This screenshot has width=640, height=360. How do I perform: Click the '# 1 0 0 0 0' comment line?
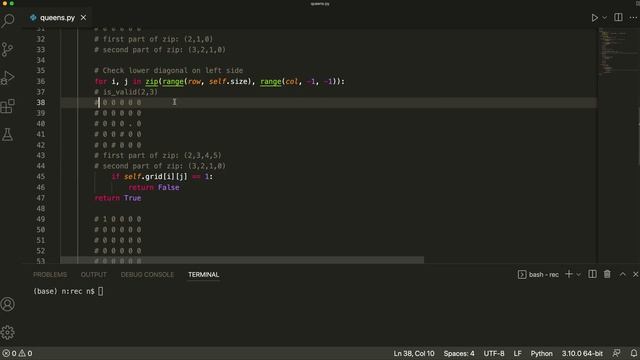pos(118,219)
